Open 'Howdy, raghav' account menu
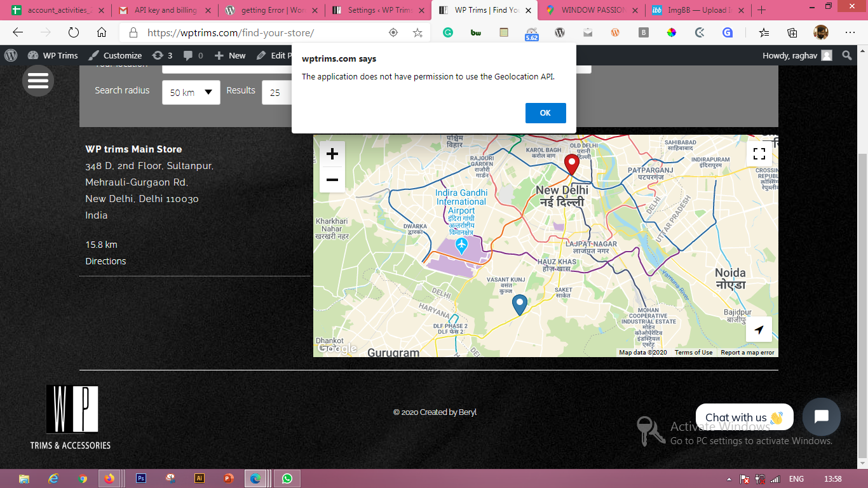Image resolution: width=868 pixels, height=488 pixels. pyautogui.click(x=797, y=55)
